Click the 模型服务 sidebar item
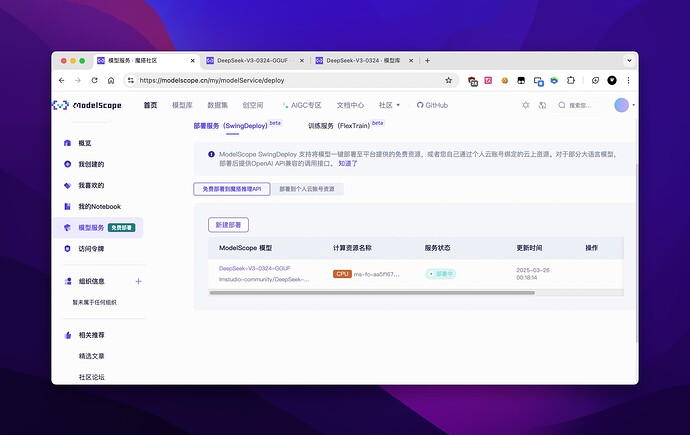The height and width of the screenshot is (435, 690). coord(98,227)
